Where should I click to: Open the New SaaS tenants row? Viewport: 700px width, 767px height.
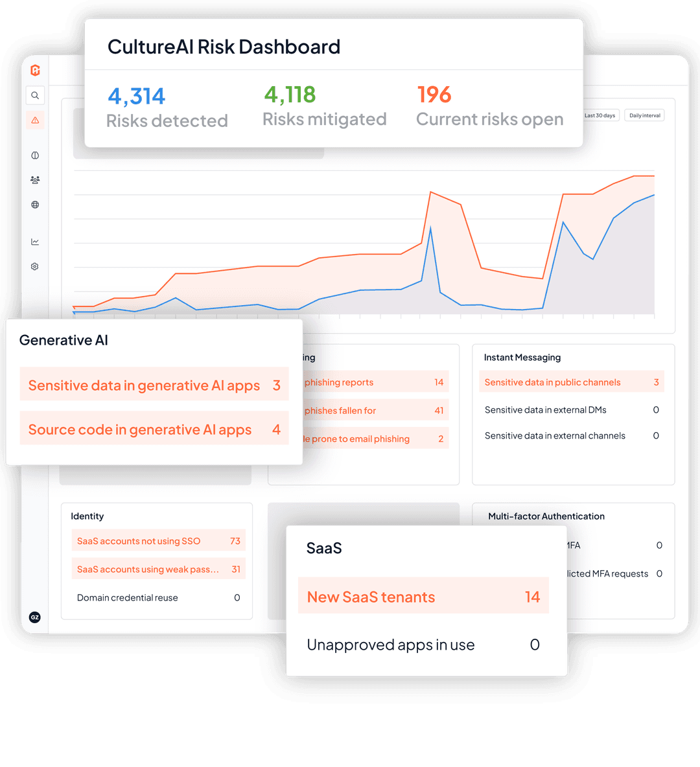(423, 596)
